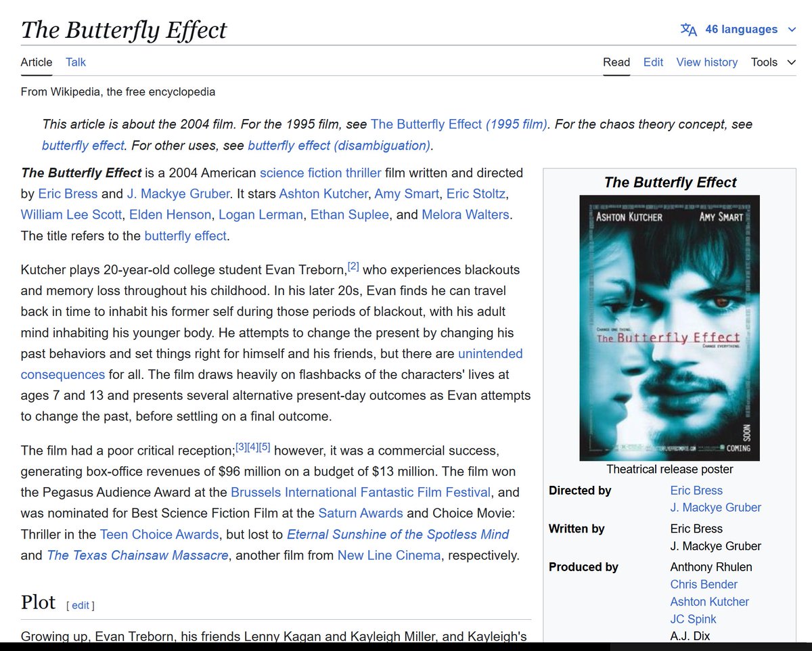The image size is (812, 651).
Task: Open butterfly effect (disambiguation) link
Action: click(x=339, y=145)
